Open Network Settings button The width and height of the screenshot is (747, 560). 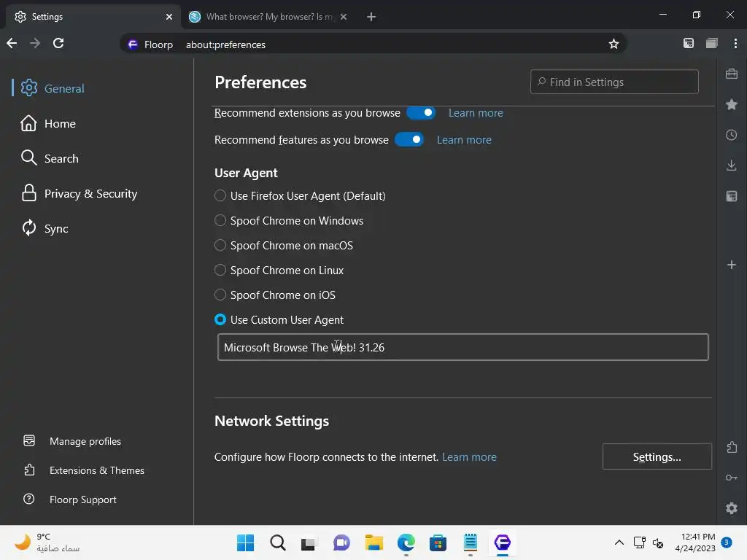657,456
